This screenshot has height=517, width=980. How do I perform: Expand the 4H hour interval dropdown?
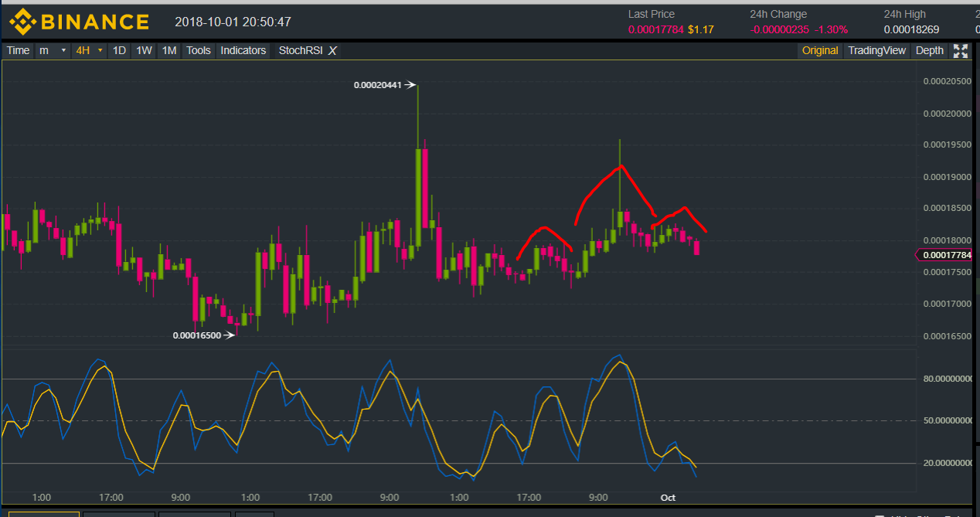click(x=89, y=51)
